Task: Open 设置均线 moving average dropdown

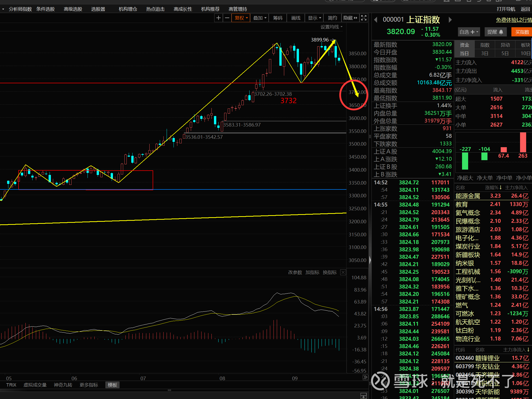Action: pos(331,27)
